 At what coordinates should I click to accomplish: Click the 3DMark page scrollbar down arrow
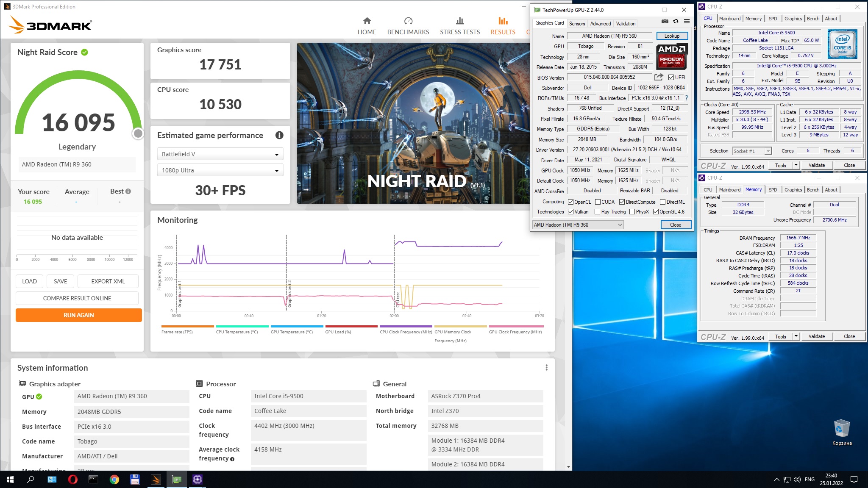568,467
